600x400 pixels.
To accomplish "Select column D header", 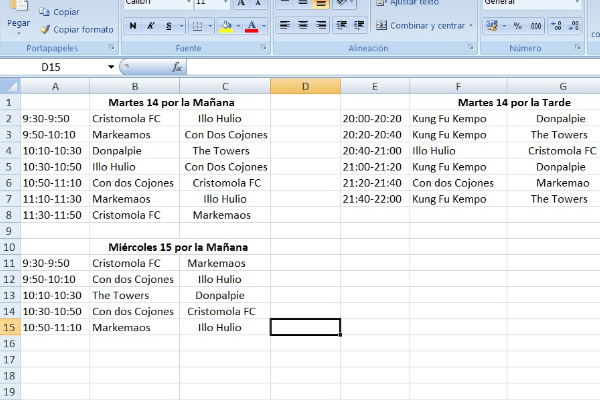I will tap(305, 86).
